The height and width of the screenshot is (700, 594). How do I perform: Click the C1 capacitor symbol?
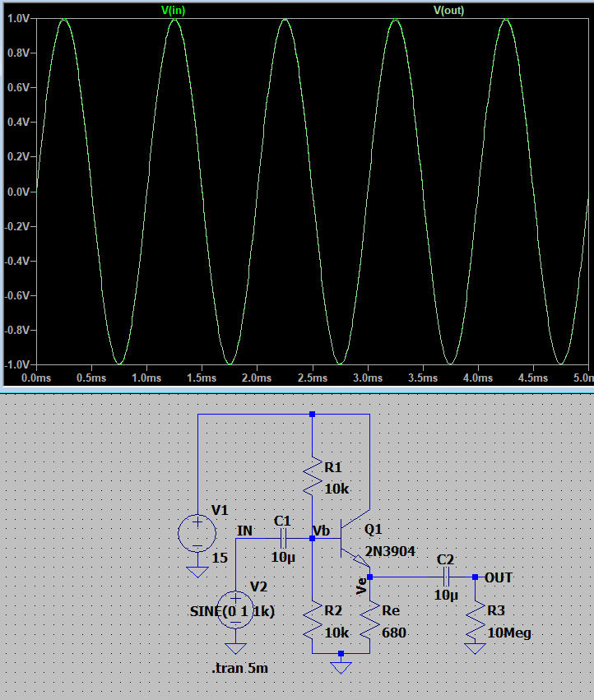click(283, 539)
